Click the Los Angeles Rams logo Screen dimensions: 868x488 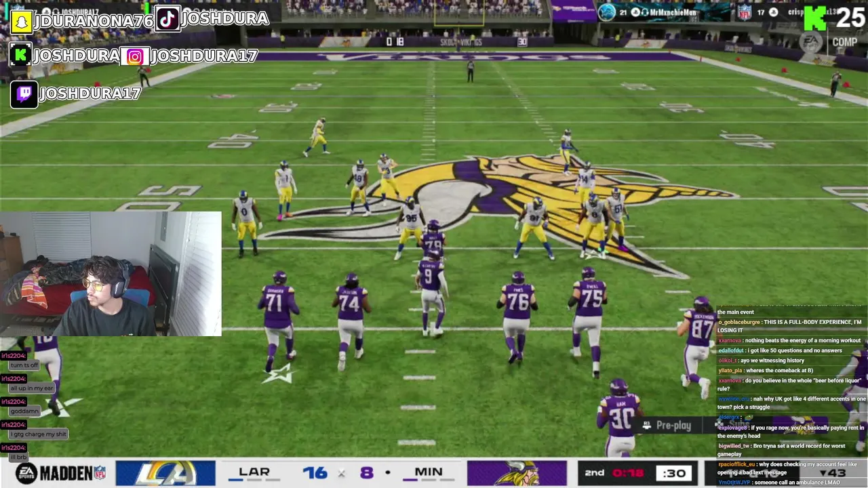pos(165,473)
